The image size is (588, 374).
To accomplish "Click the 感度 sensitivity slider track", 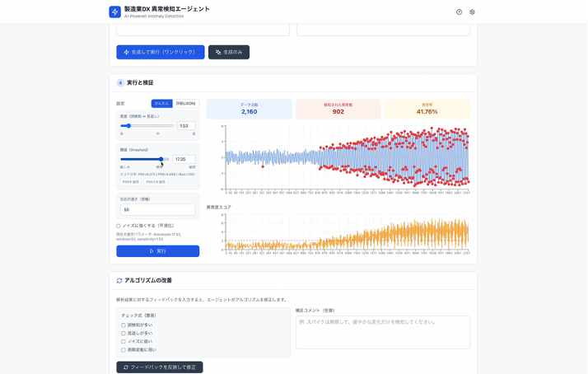I will click(x=147, y=126).
